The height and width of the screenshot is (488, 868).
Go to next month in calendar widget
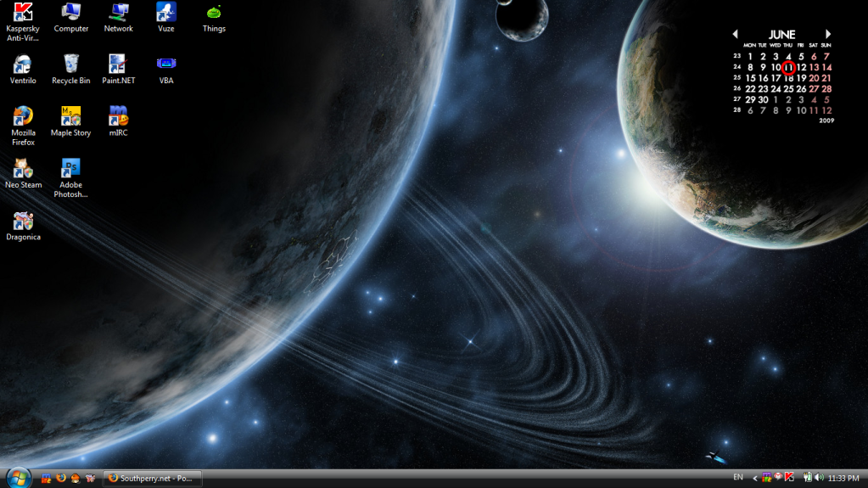point(828,34)
